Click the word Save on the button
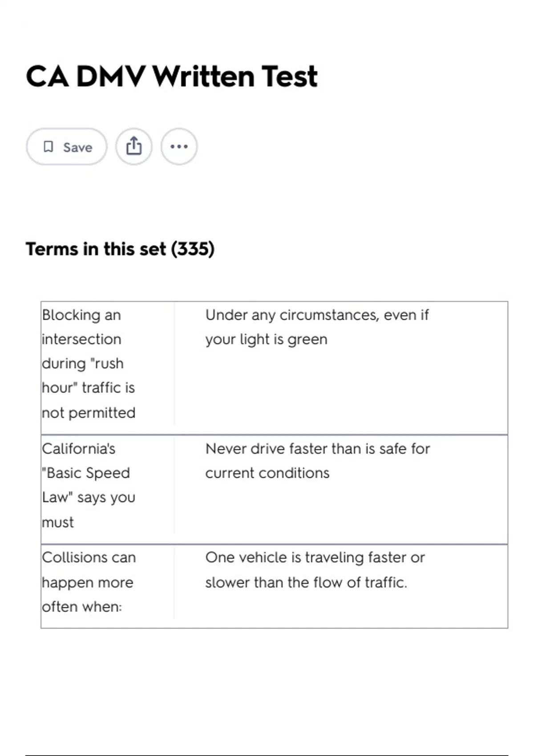The width and height of the screenshot is (534, 756). (x=77, y=147)
